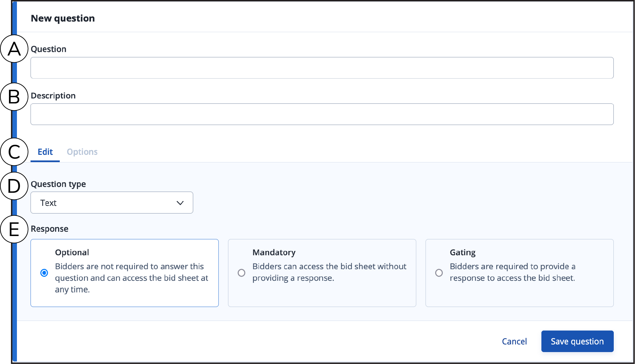Save the question using Save question button
The height and width of the screenshot is (364, 635).
577,341
